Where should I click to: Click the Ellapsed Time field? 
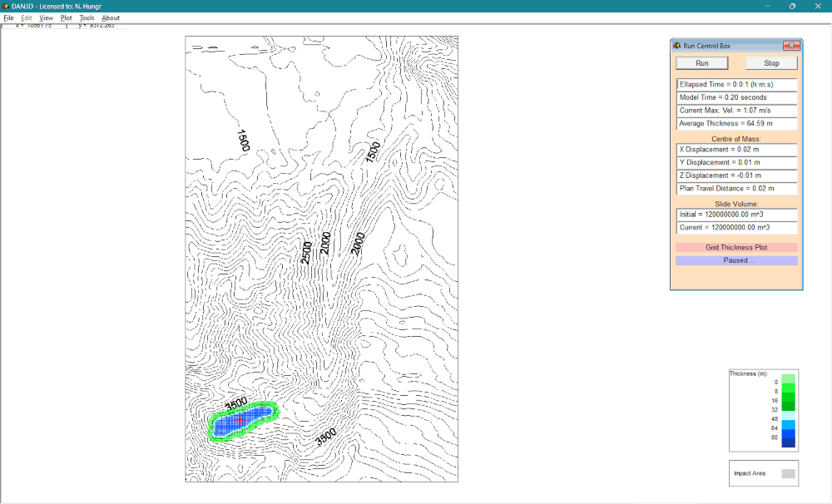[x=737, y=84]
